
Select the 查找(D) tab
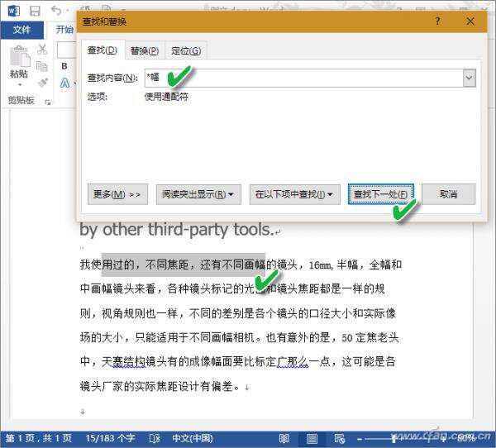click(x=103, y=50)
